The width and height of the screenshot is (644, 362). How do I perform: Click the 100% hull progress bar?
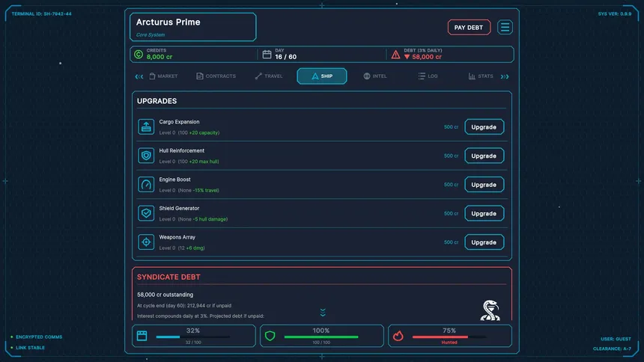pos(321,337)
